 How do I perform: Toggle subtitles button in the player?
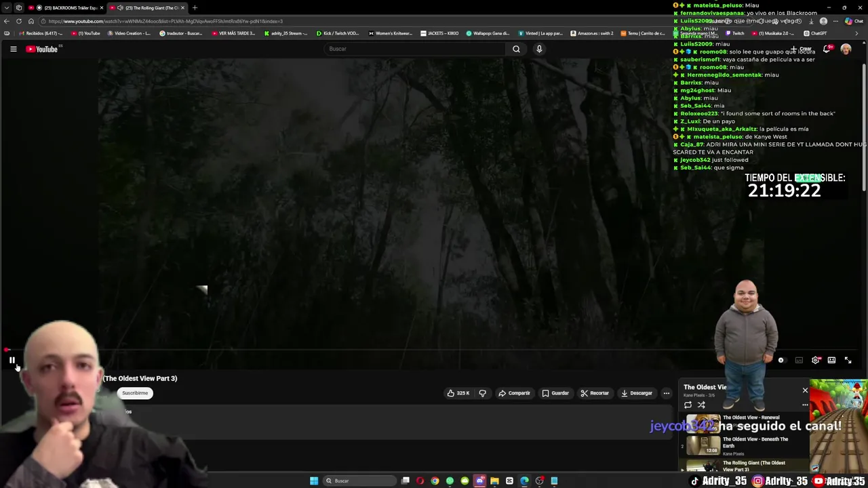click(799, 360)
